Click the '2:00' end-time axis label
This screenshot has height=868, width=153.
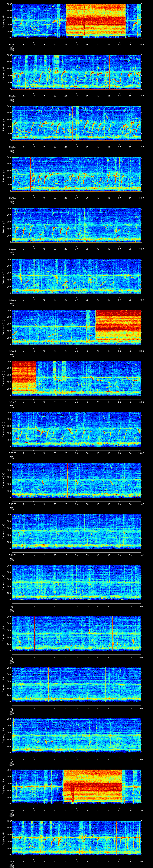tap(141, 44)
